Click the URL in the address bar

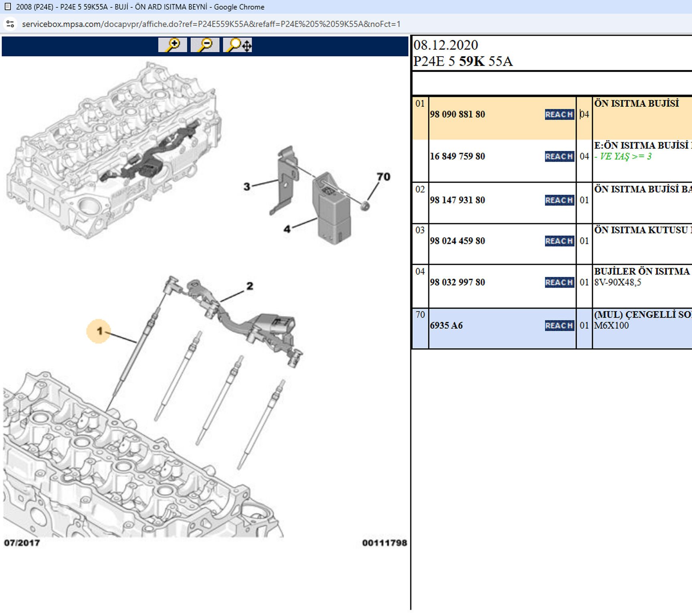tap(211, 24)
